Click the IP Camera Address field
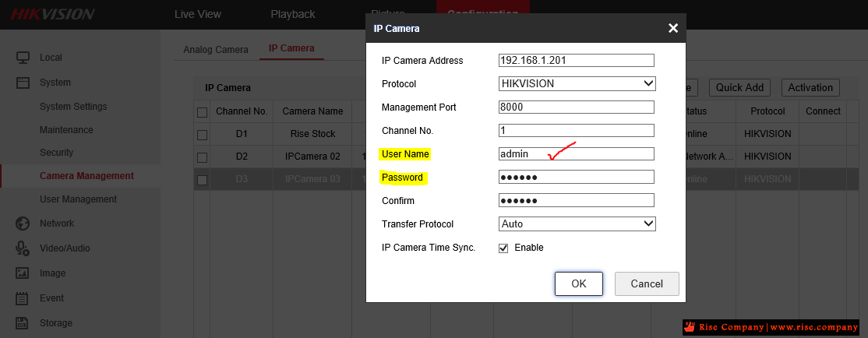 [x=577, y=60]
